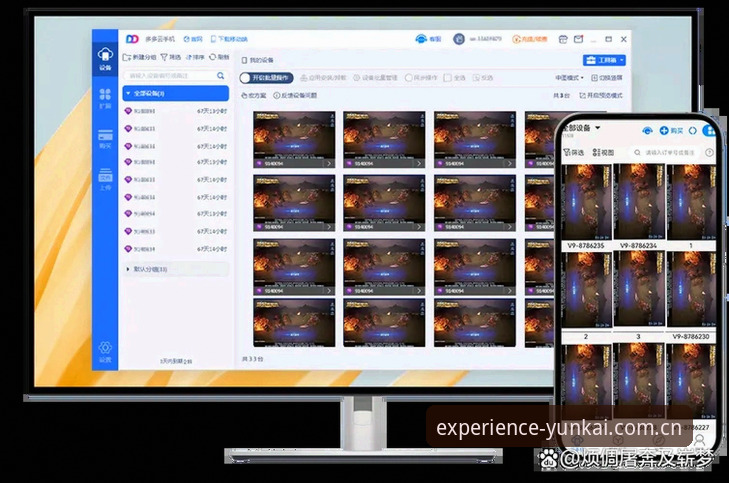Open the 购买 card icon in sidebar
729x483 pixels.
[x=105, y=139]
